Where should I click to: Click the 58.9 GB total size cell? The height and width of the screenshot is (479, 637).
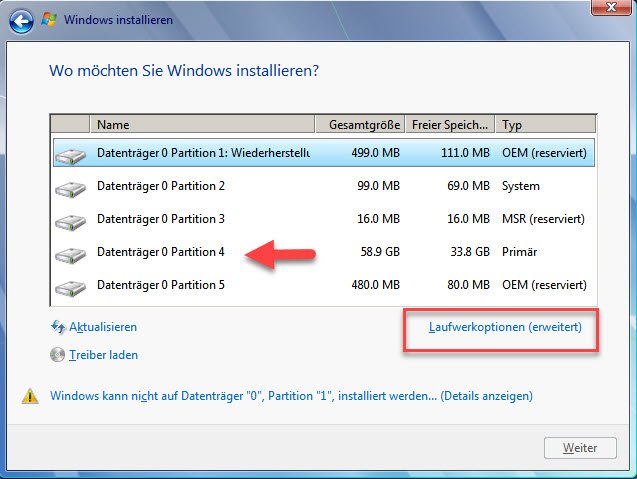(380, 252)
